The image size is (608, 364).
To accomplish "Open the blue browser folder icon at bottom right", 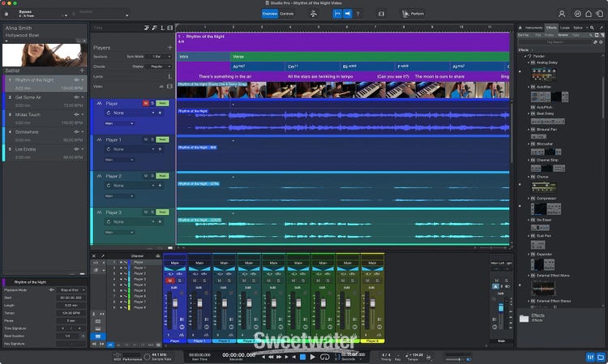I will coord(601,357).
